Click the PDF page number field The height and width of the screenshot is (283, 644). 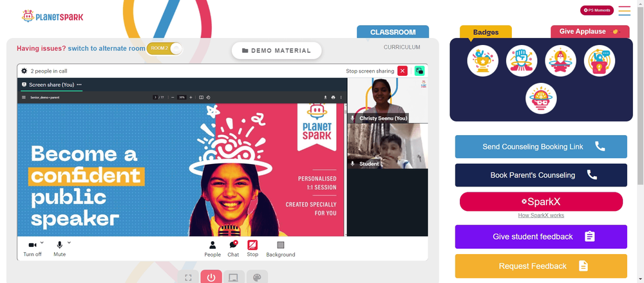click(x=155, y=97)
